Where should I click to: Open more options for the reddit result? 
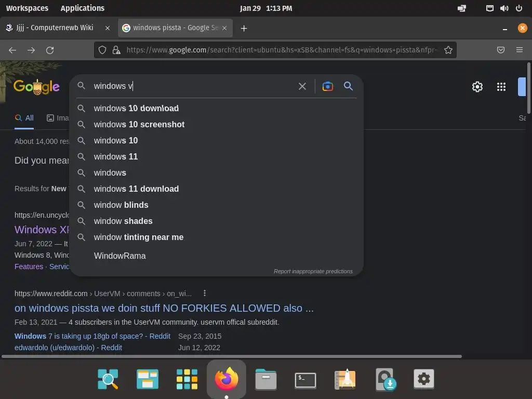pyautogui.click(x=205, y=293)
